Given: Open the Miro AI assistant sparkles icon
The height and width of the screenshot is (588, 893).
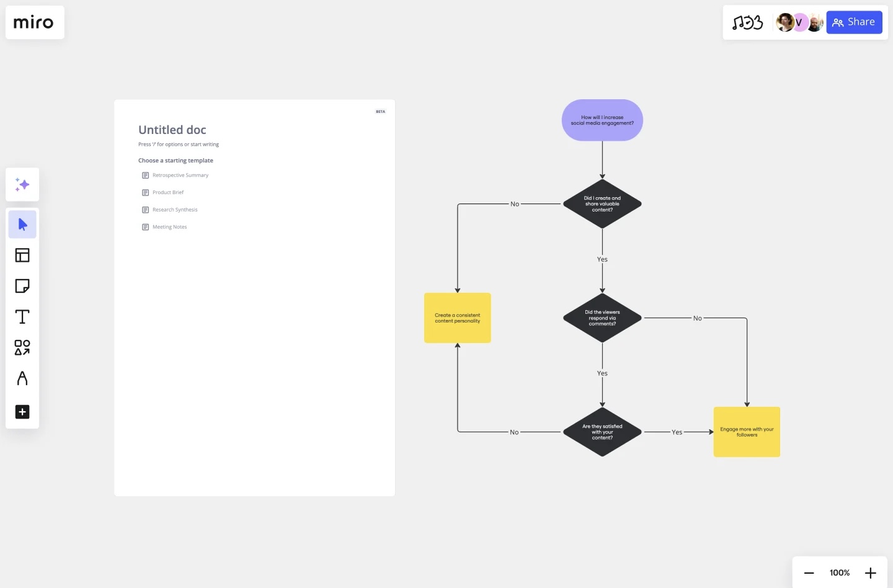Looking at the screenshot, I should (x=22, y=184).
